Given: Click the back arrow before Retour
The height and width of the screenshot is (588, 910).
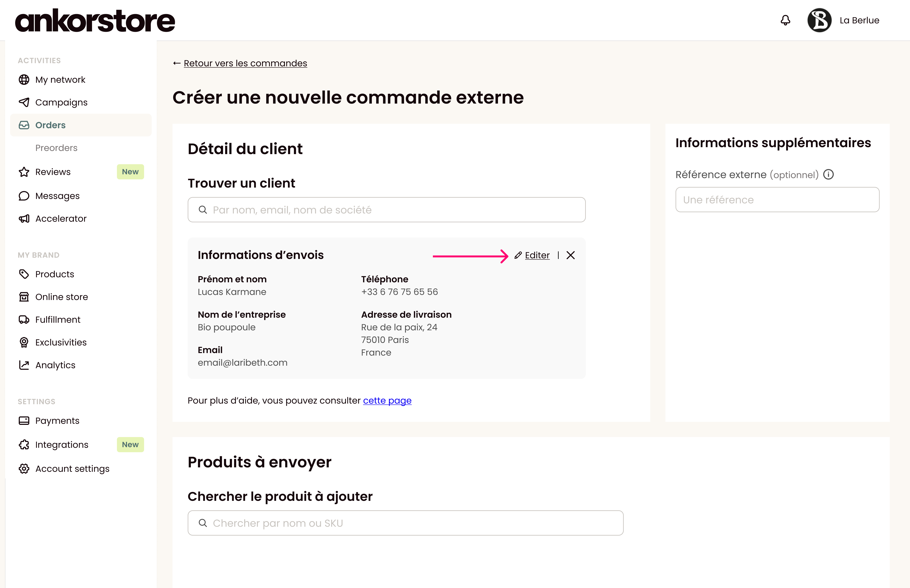Looking at the screenshot, I should click(x=177, y=63).
